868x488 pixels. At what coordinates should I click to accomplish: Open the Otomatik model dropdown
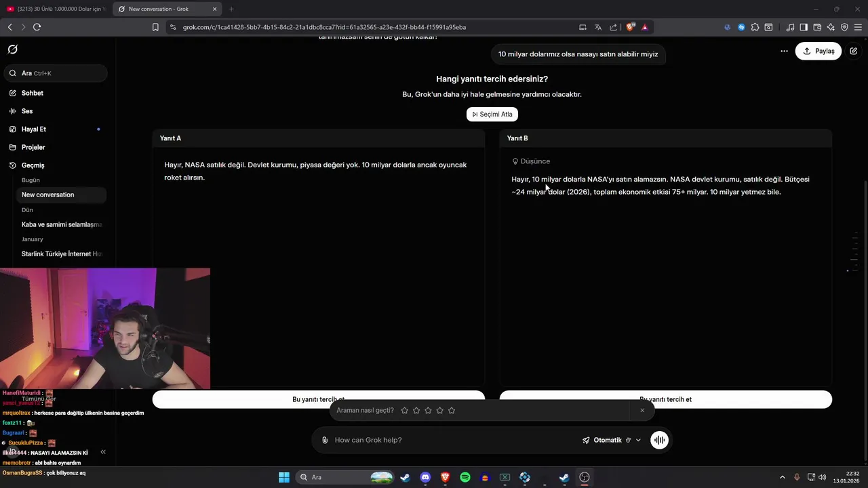click(x=611, y=440)
